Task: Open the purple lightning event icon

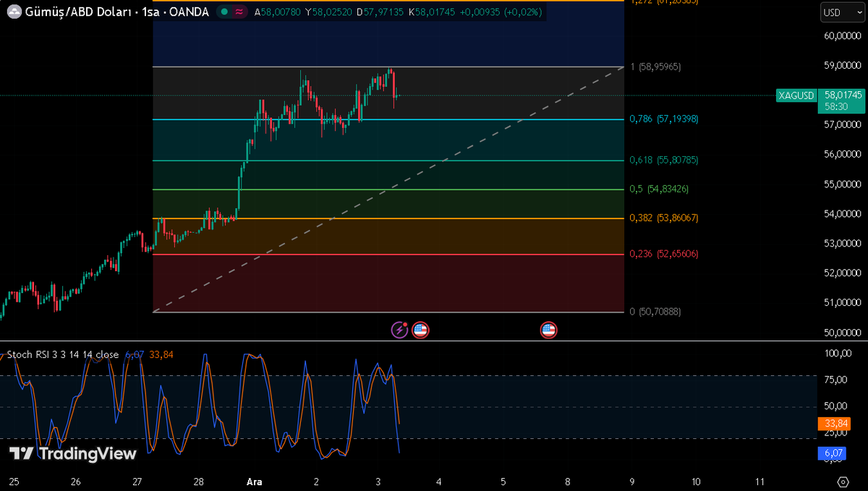Action: (x=399, y=330)
